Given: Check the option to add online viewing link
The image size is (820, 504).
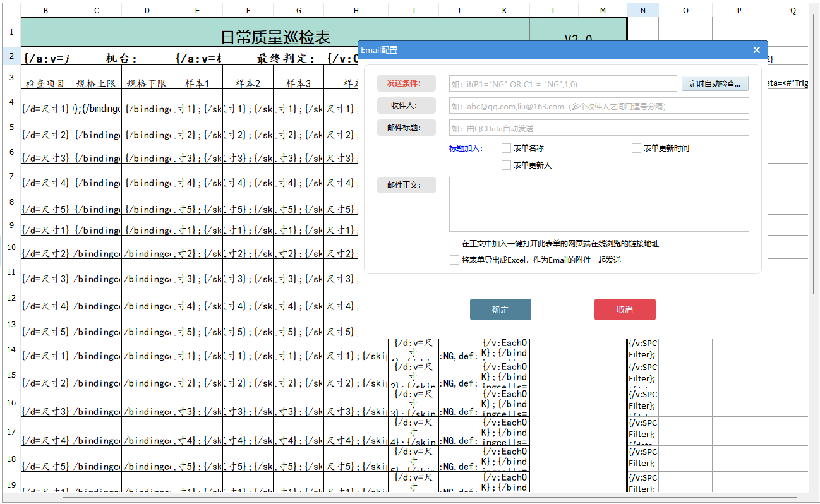Looking at the screenshot, I should pos(454,243).
